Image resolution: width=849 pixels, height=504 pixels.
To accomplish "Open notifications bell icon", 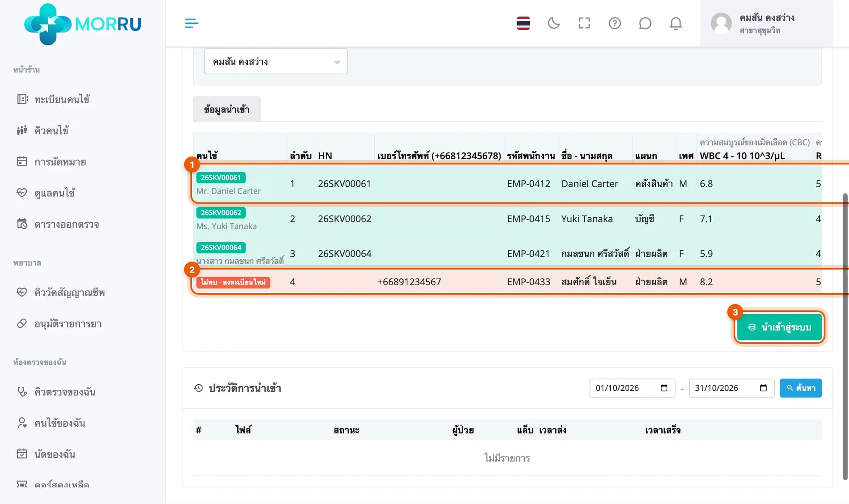I will [675, 23].
